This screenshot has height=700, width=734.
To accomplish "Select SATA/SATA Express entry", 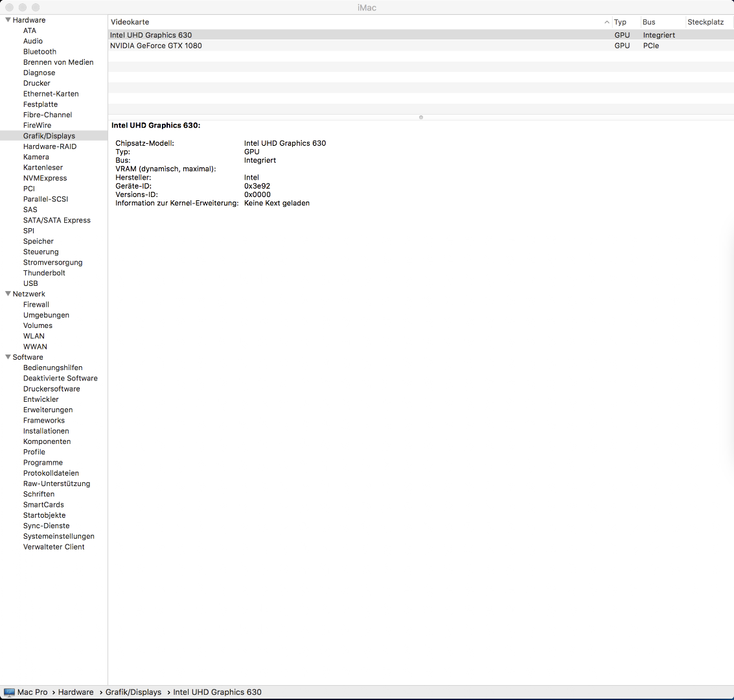I will pos(56,220).
